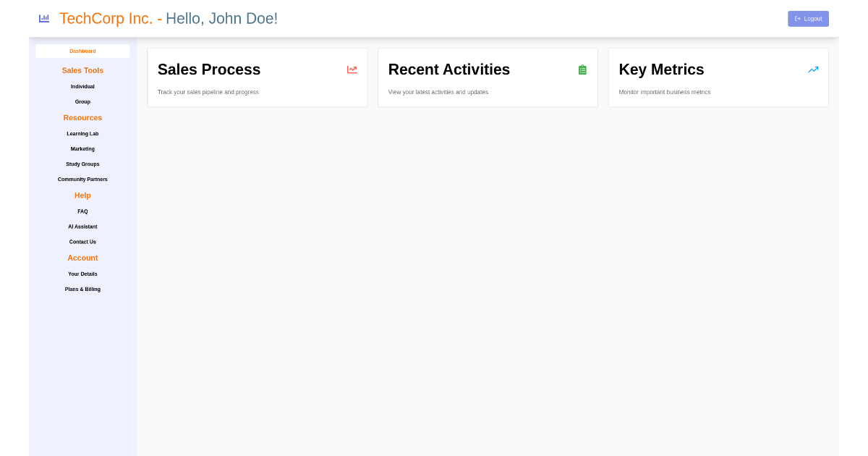
Task: Select Individual under Sales Tools
Action: 82,87
